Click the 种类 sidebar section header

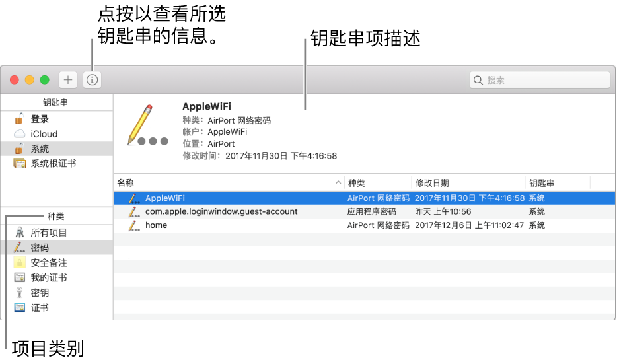coord(56,217)
